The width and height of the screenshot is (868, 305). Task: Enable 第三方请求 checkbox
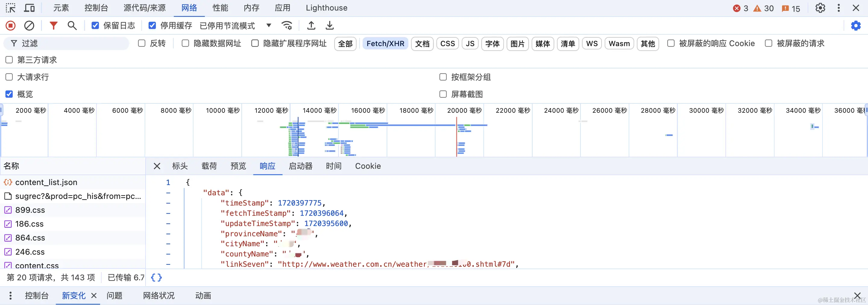point(9,60)
